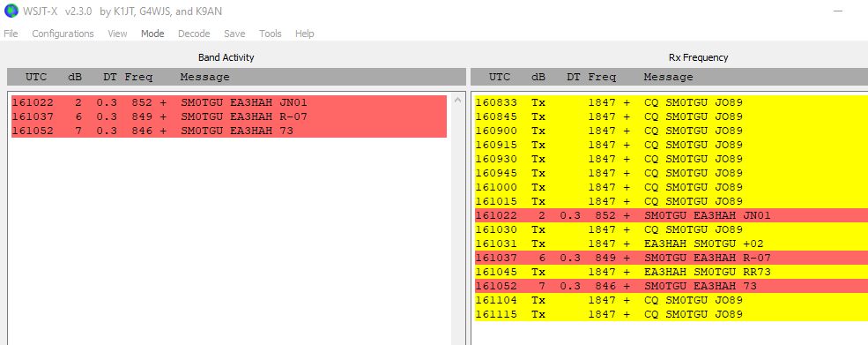Open the Decode menu

tap(194, 34)
